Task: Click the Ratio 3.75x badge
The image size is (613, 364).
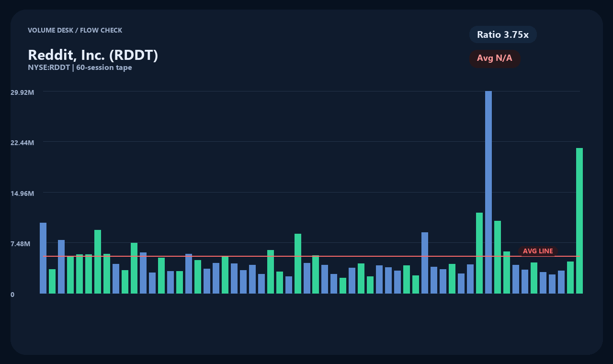Action: pyautogui.click(x=503, y=34)
